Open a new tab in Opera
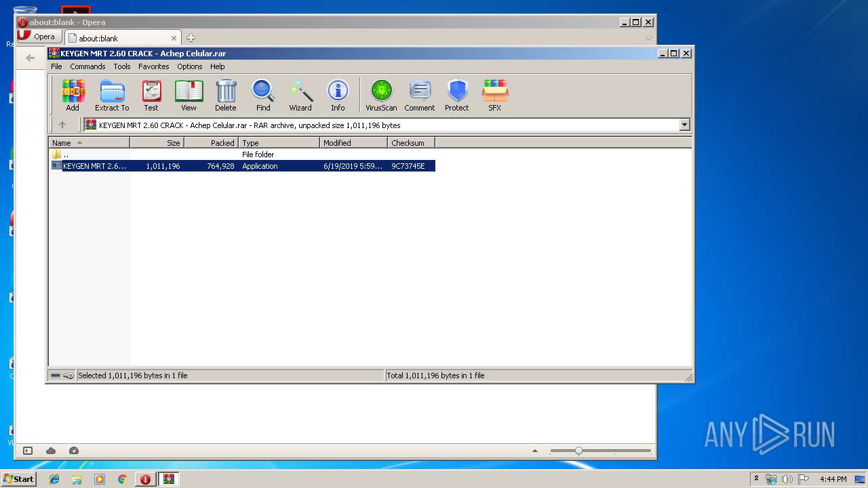868x488 pixels. point(191,38)
